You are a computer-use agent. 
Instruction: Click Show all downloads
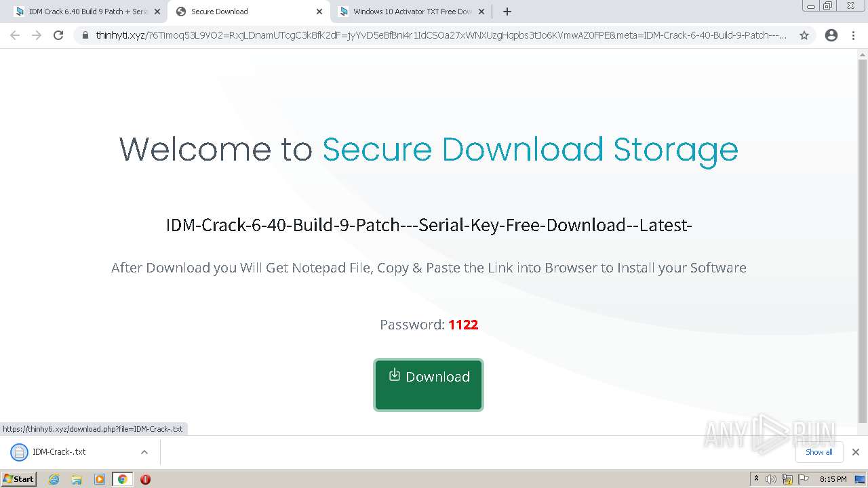tap(819, 452)
